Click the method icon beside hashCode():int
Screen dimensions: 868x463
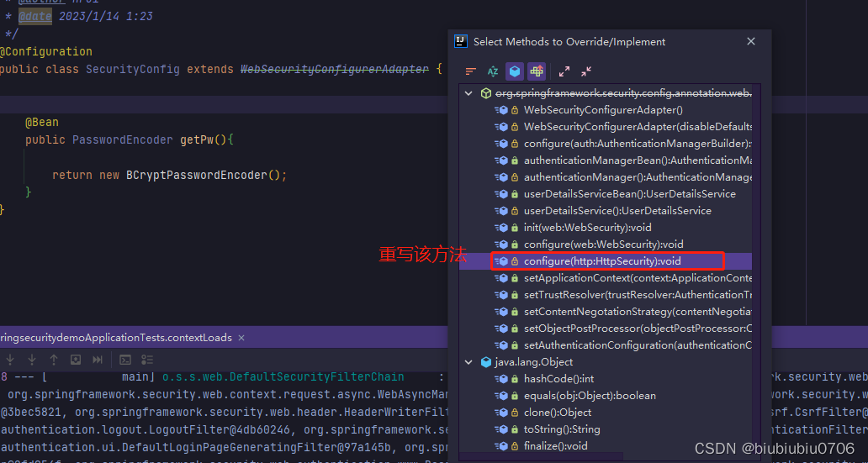click(501, 379)
